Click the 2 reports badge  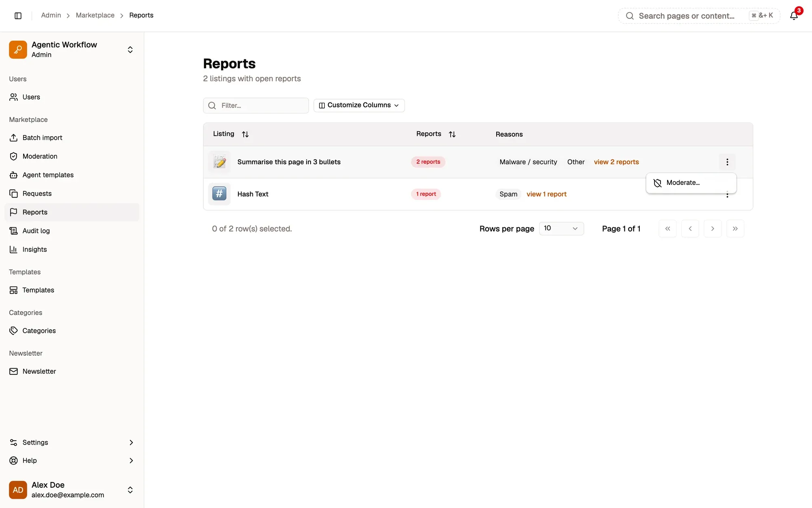click(x=428, y=162)
